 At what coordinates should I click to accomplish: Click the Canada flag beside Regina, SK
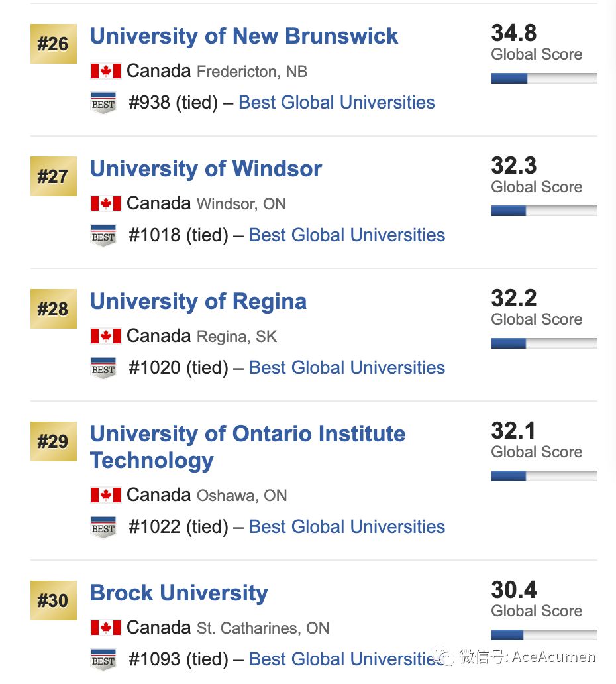tap(105, 336)
